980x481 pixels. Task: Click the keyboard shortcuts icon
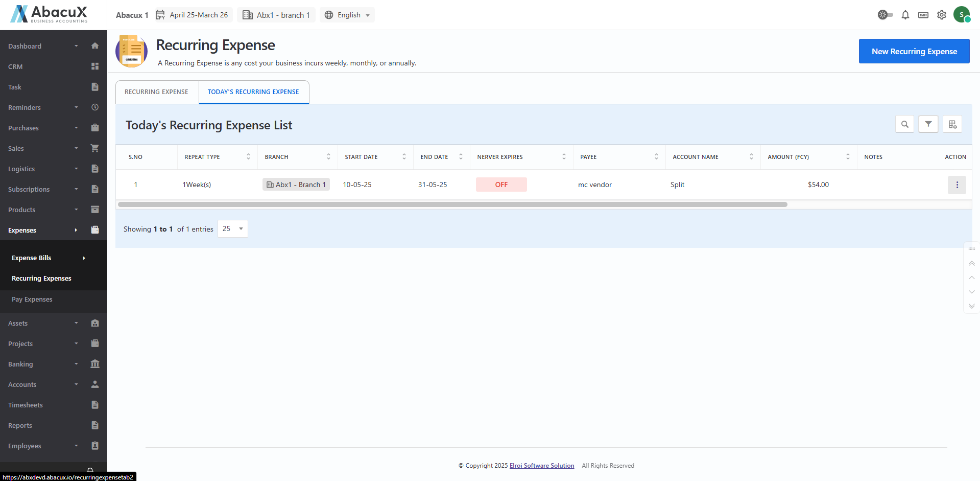coord(923,15)
